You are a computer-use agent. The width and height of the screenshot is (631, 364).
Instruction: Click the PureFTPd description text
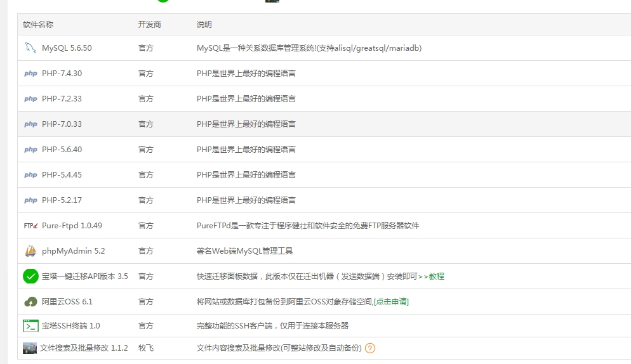click(308, 226)
